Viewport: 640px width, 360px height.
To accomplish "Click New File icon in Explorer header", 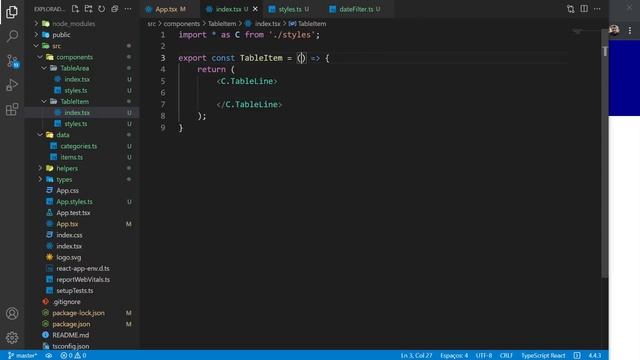I will (x=75, y=9).
